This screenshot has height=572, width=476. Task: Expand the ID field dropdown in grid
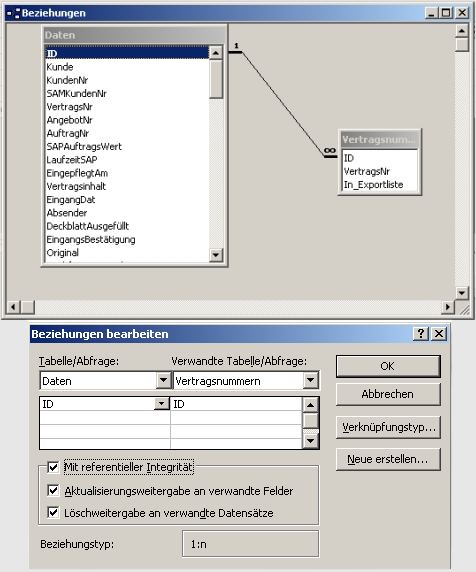(161, 404)
